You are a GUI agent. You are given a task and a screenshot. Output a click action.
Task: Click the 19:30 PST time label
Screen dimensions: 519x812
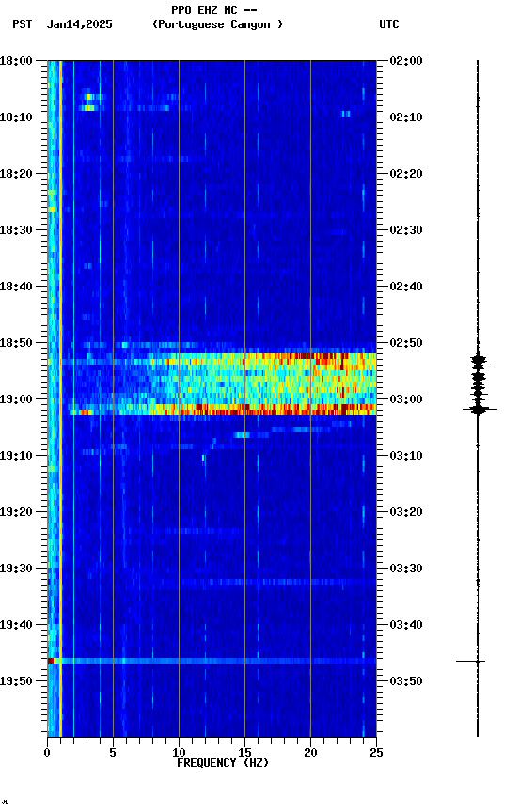pos(16,570)
